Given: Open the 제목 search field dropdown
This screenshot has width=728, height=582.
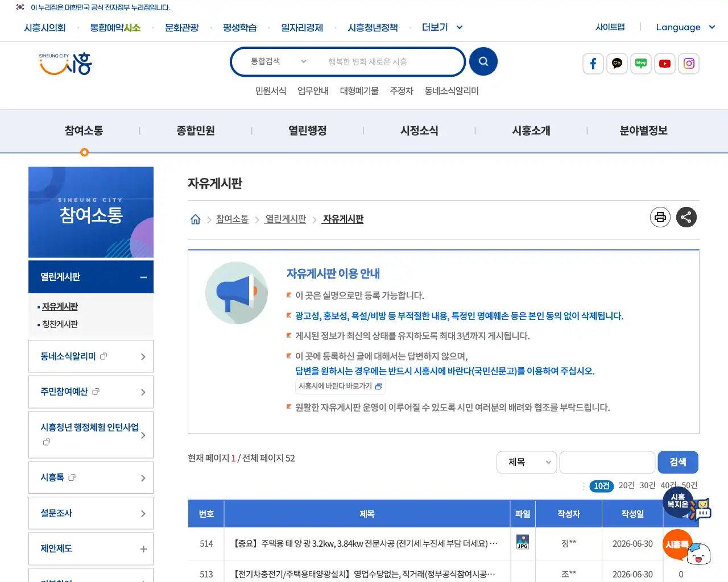Looking at the screenshot, I should (527, 462).
